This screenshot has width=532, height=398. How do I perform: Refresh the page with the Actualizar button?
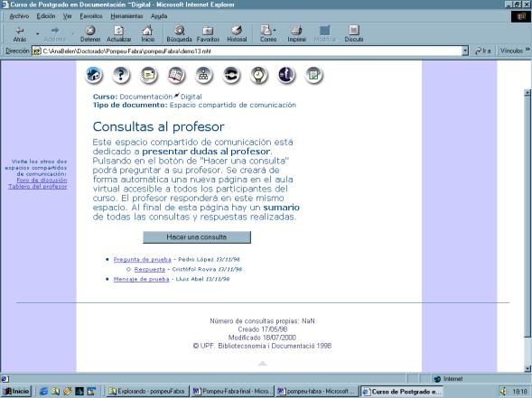[118, 34]
